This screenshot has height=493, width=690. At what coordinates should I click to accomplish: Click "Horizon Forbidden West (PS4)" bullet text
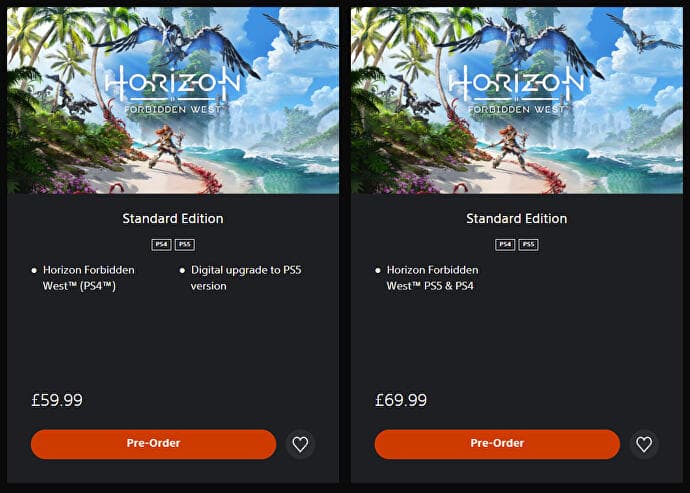pyautogui.click(x=88, y=278)
